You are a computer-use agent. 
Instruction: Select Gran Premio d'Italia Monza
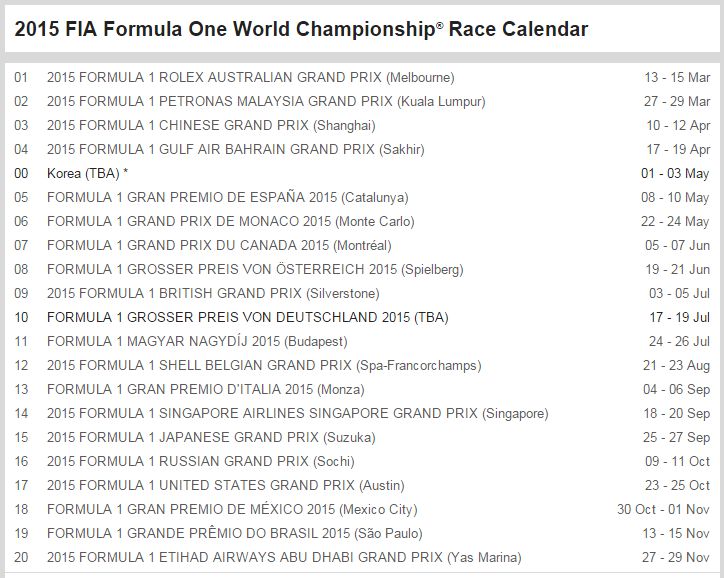coord(205,389)
